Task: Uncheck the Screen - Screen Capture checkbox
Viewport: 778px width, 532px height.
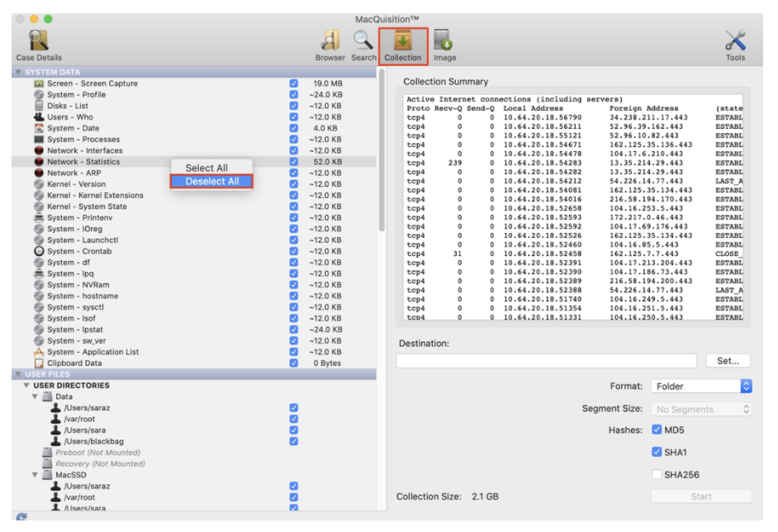Action: [294, 83]
